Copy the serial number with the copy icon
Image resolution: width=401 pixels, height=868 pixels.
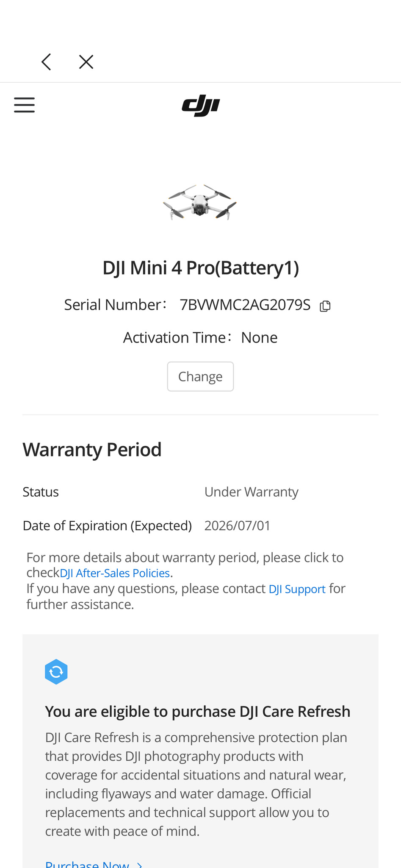point(325,306)
